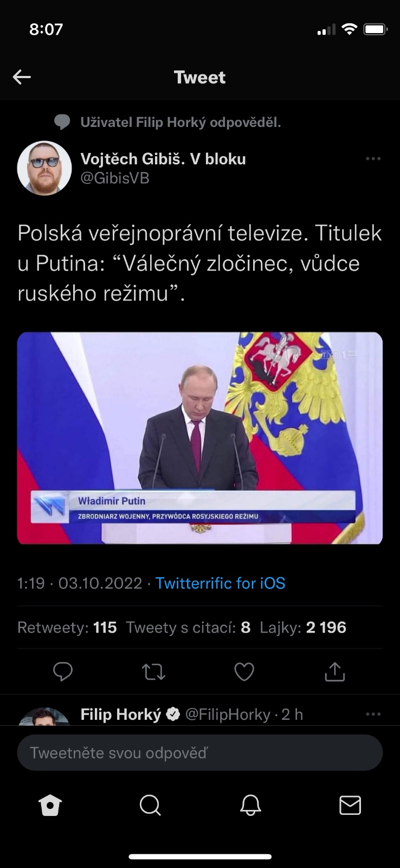
Task: Tap the Twitterrific for iOS link
Action: point(220,583)
